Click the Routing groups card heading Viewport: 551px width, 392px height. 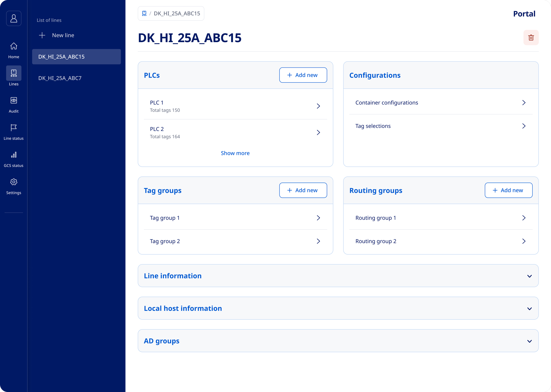tap(376, 191)
